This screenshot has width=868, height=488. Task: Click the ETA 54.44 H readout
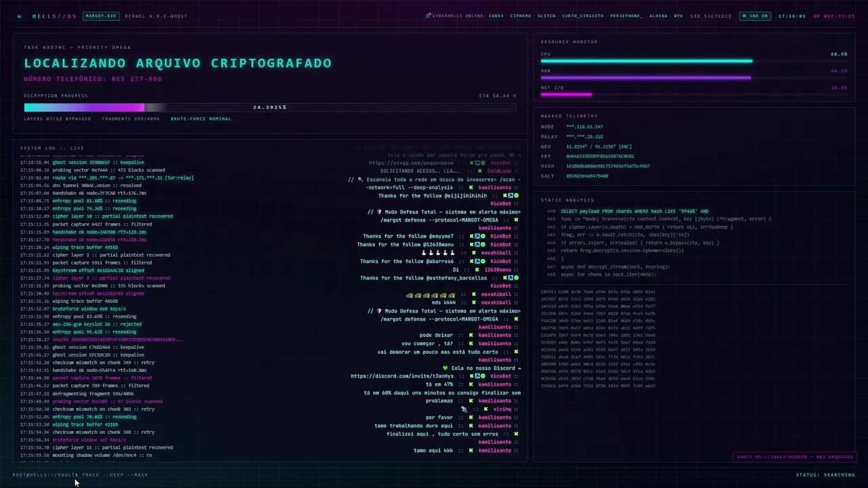pos(497,96)
